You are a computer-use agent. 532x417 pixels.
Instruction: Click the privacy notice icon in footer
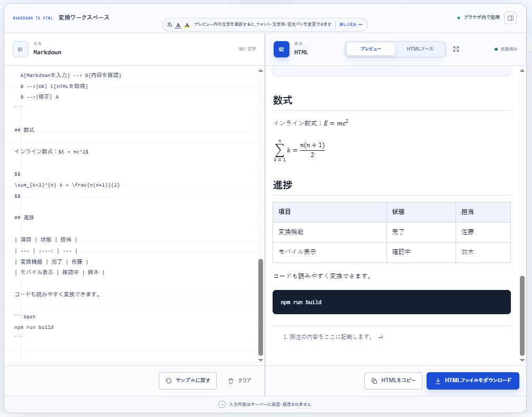point(222,404)
